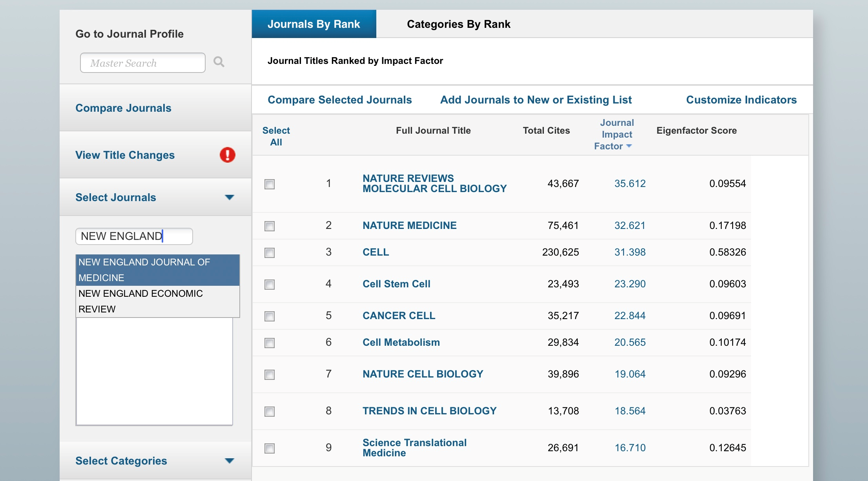
Task: Collapse the Select Journals section arrow
Action: 230,197
